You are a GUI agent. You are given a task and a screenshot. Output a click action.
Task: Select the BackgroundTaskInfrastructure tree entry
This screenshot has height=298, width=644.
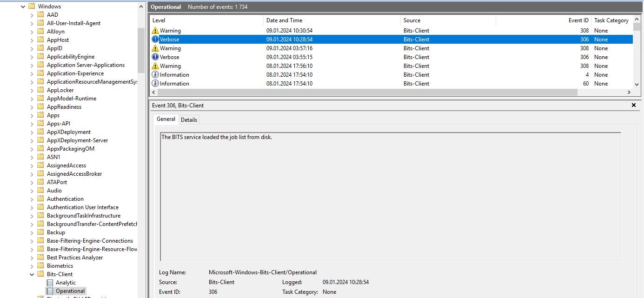[x=84, y=216]
